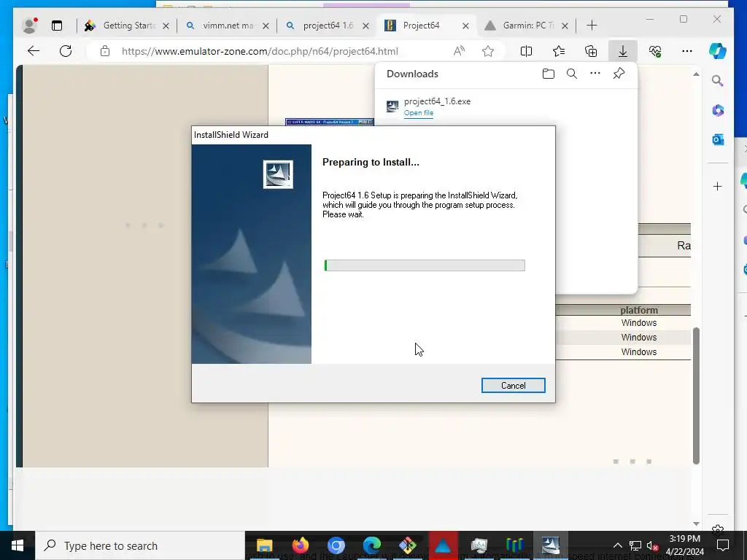Open the InstallShield taskbar icon
The image size is (747, 560).
[x=550, y=545]
